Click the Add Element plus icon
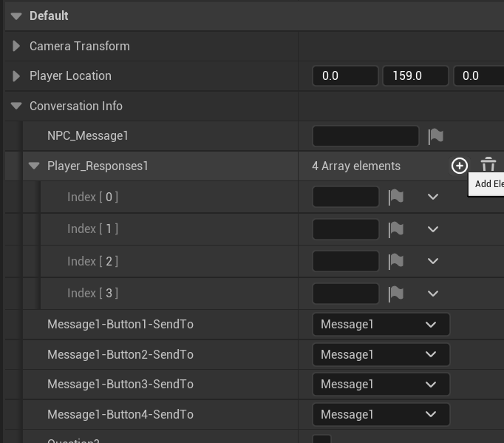Screen dimensions: 504x443 (x=459, y=166)
